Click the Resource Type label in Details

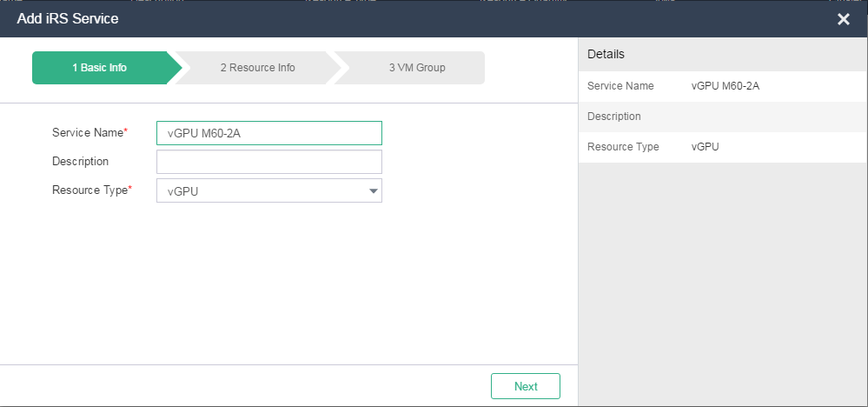[x=623, y=147]
